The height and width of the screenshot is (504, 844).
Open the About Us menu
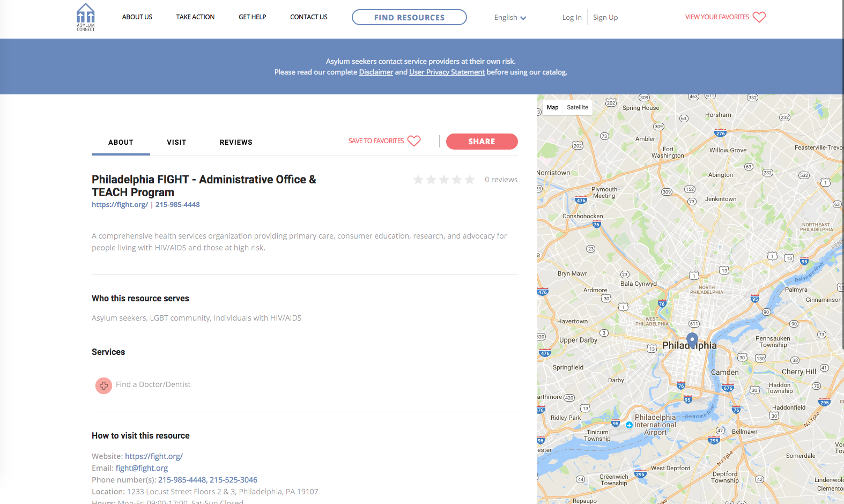(x=137, y=17)
